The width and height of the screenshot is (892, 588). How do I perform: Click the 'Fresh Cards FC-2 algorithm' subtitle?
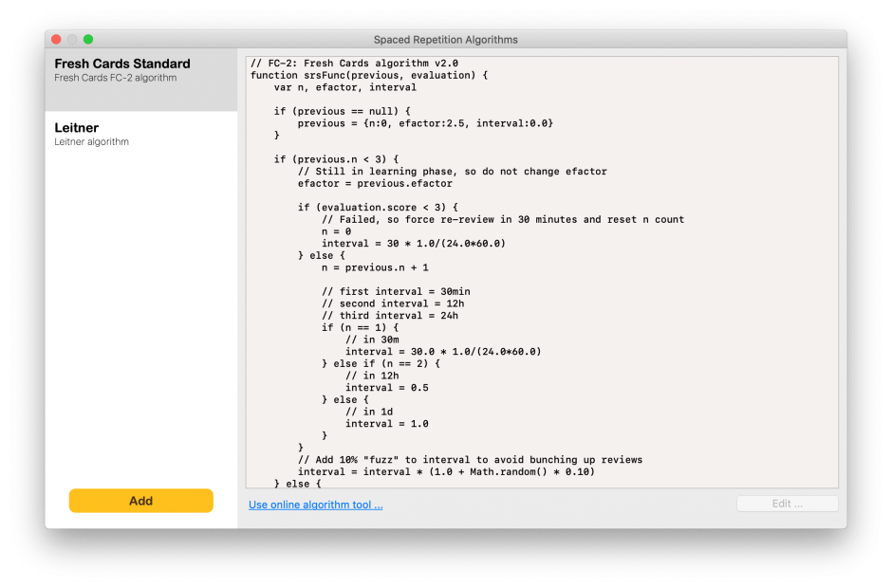tap(116, 78)
